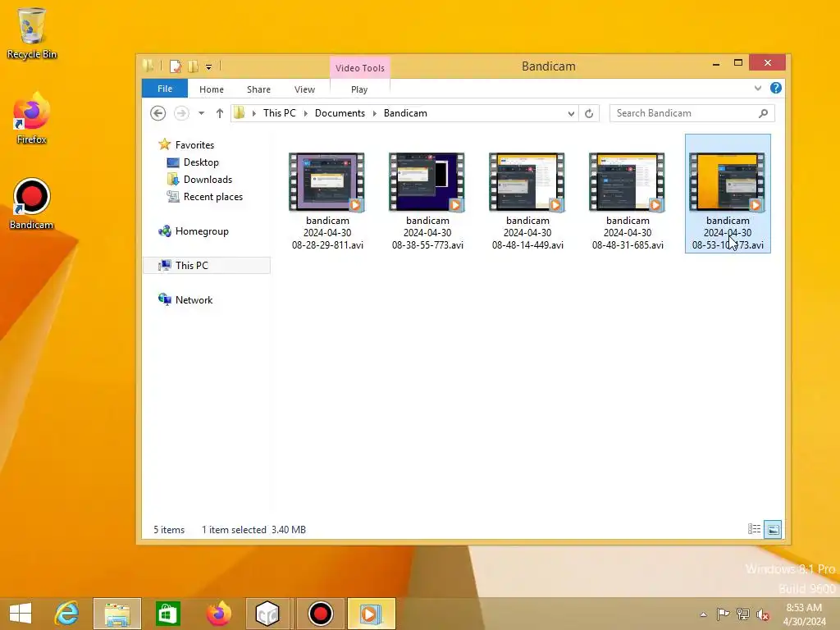Go back with the Back arrow
This screenshot has height=630, width=840.
point(157,113)
